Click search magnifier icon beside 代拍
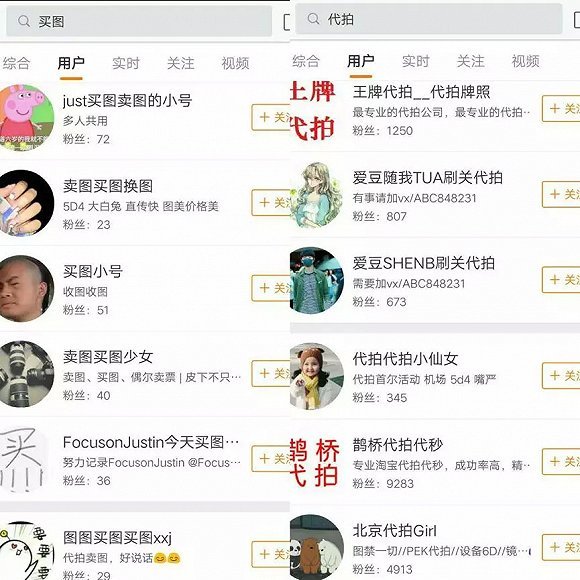The width and height of the screenshot is (580, 580). click(x=313, y=18)
